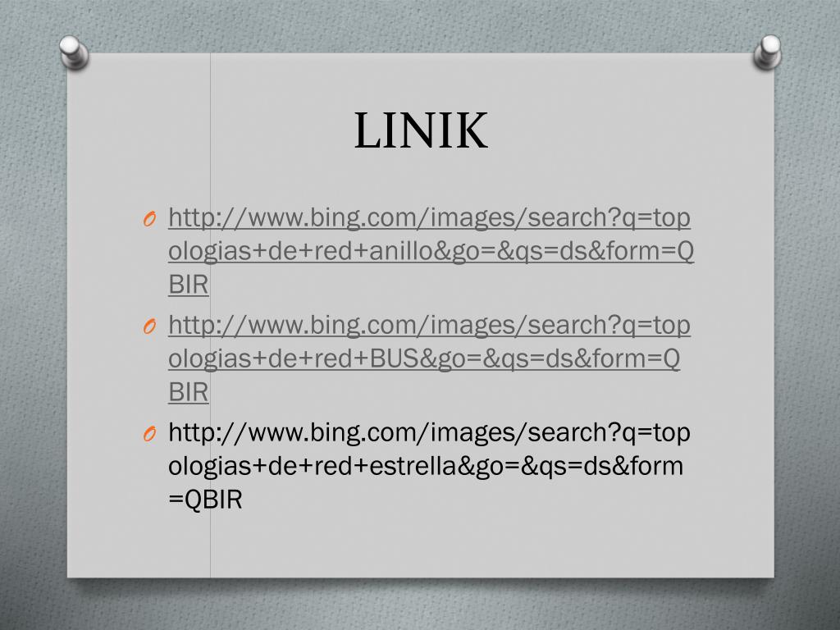The image size is (840, 630).
Task: Click first line of the black estrella URL
Action: pyautogui.click(x=429, y=433)
